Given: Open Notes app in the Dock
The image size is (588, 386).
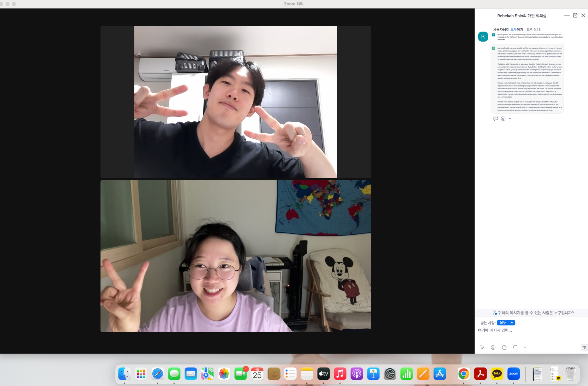Looking at the screenshot, I should (x=307, y=374).
